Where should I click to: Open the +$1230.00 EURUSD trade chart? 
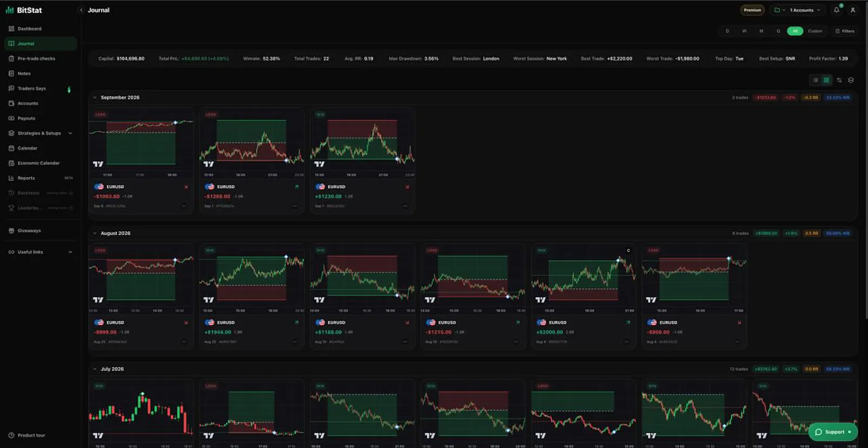(x=362, y=144)
